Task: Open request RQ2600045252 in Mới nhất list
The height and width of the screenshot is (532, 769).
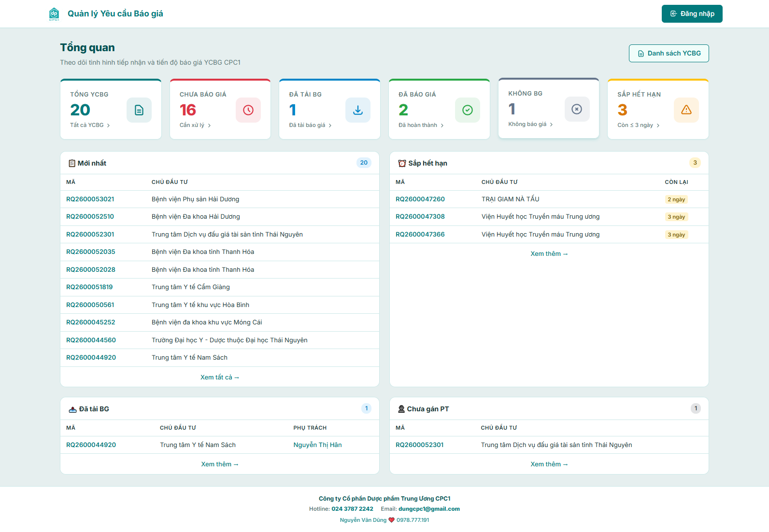Action: pyautogui.click(x=91, y=322)
